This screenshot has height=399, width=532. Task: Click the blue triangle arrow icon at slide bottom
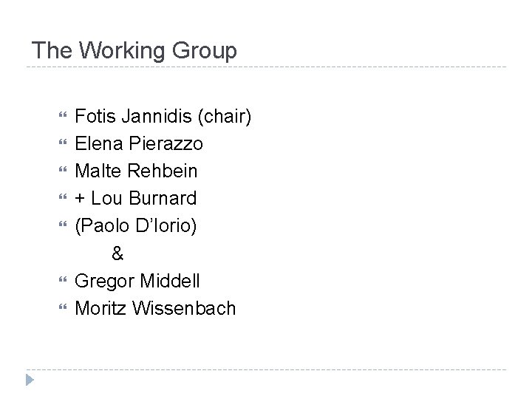click(30, 379)
